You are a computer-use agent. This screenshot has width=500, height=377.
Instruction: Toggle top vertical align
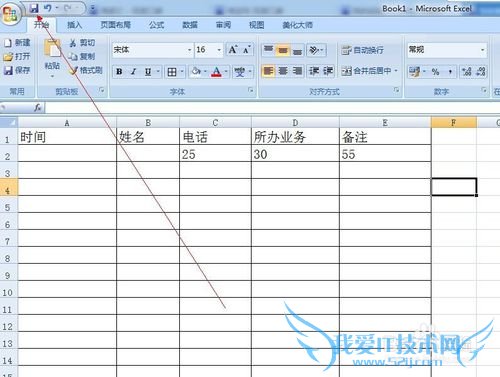(x=268, y=50)
